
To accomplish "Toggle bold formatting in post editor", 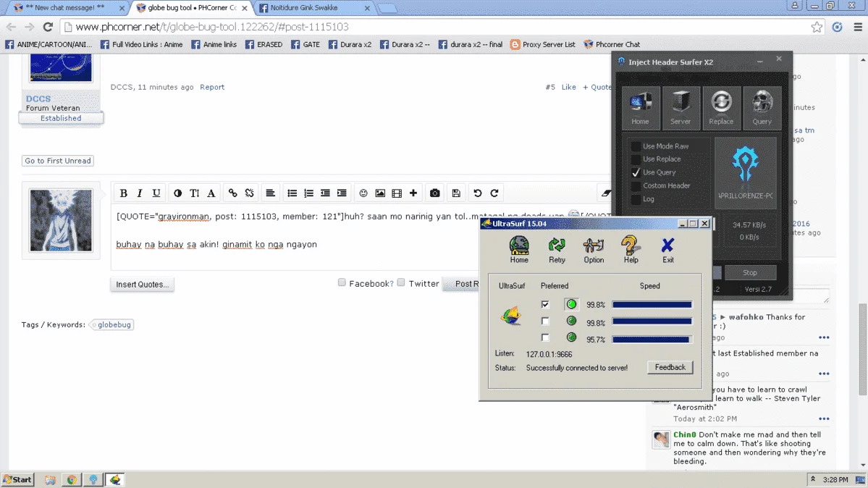I will coord(124,193).
